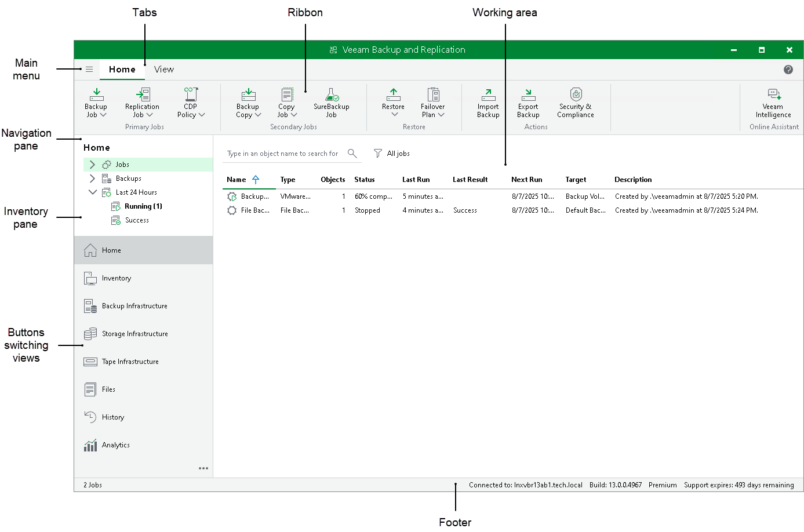Collapse the Last 24 Hours node
Screen dimensions: 804x532
coord(92,192)
